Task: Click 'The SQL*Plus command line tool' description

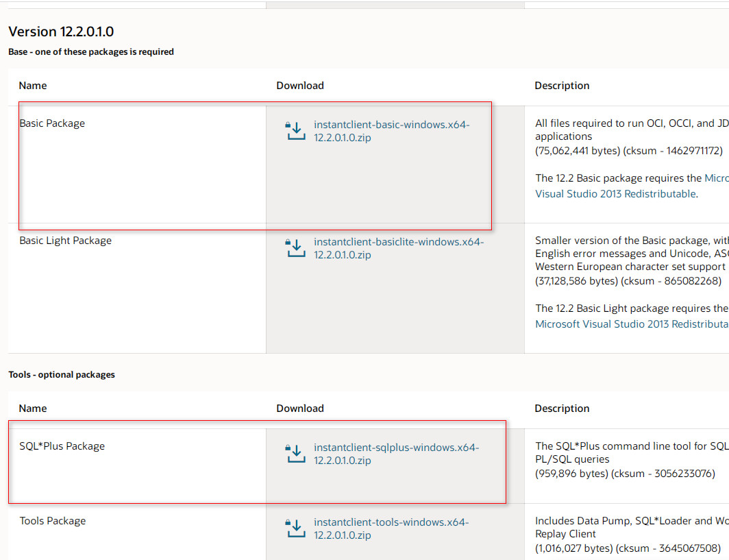Action: pyautogui.click(x=632, y=452)
